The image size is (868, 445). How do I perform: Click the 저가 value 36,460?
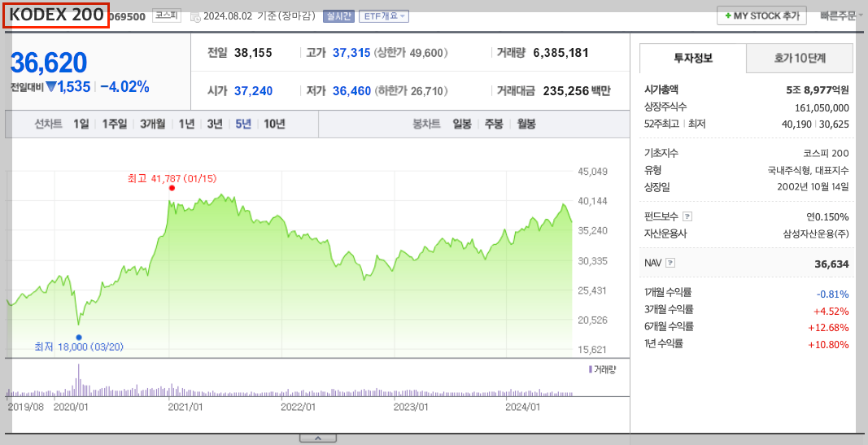[351, 91]
